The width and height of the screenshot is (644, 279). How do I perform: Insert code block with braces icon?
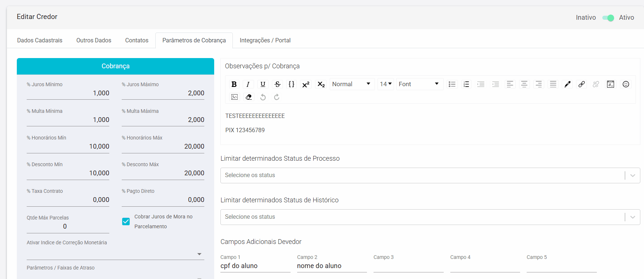291,84
